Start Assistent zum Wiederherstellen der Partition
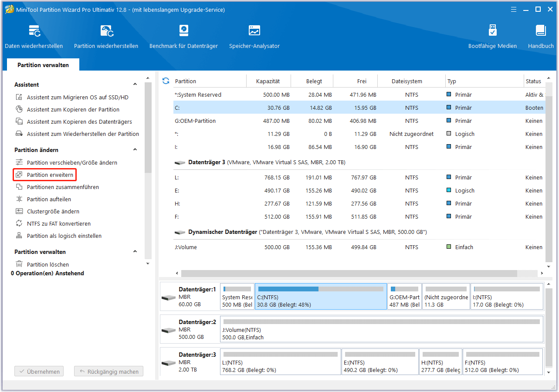 (x=83, y=134)
